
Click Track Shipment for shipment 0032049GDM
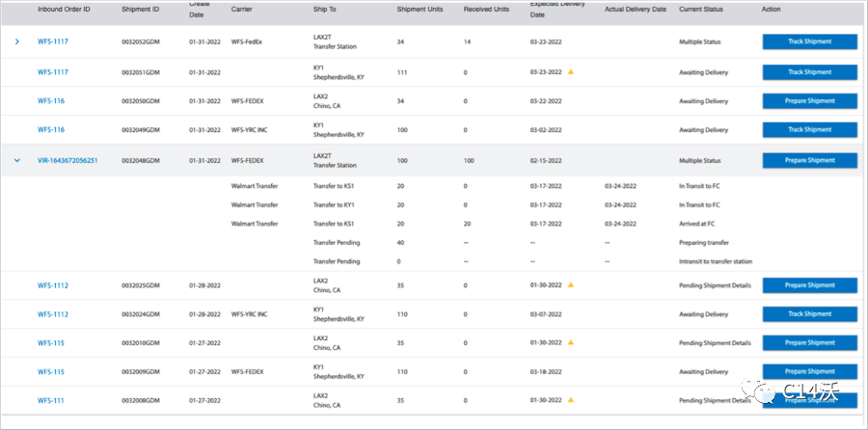point(809,130)
